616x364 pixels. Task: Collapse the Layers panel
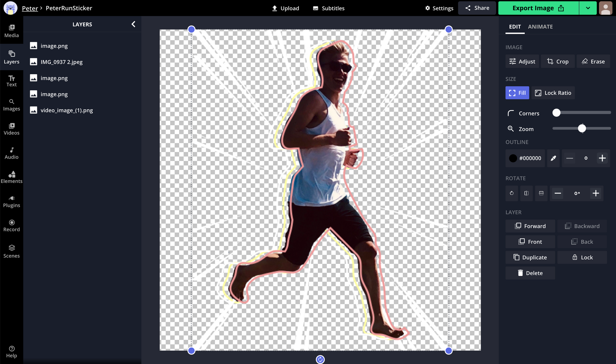(x=133, y=24)
